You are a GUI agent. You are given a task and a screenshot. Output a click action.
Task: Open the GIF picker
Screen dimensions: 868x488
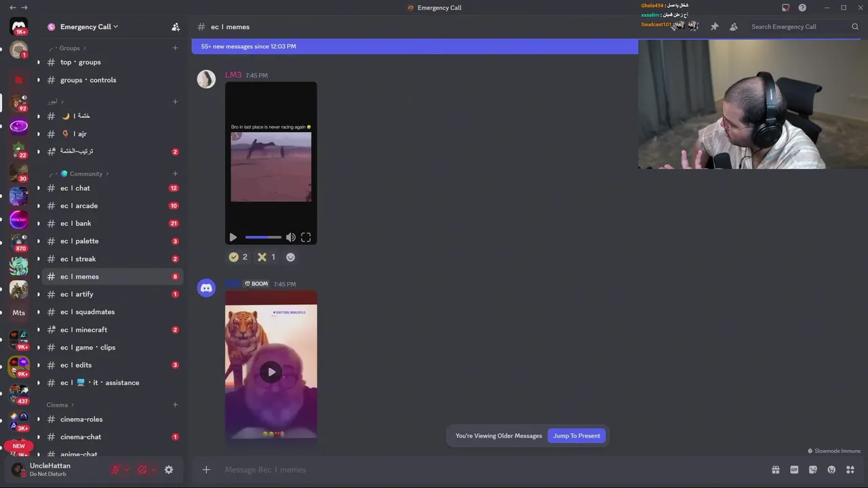[x=794, y=470]
